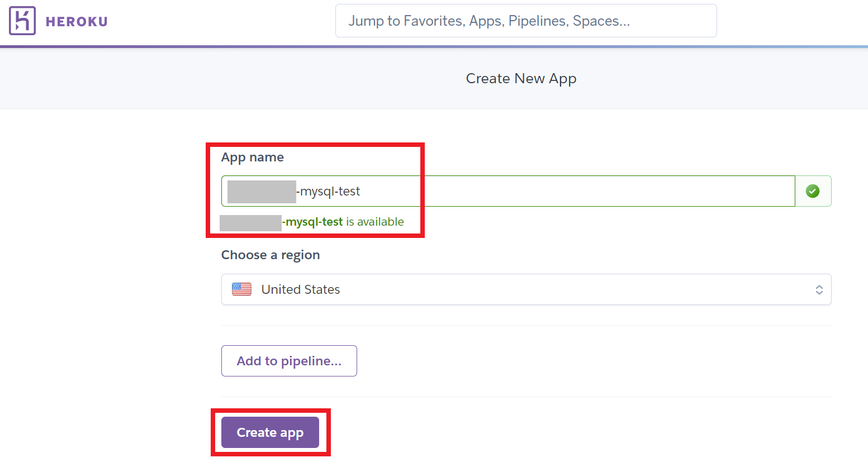Click inside the App name text field
Image resolution: width=868 pixels, height=472 pixels.
[508, 191]
